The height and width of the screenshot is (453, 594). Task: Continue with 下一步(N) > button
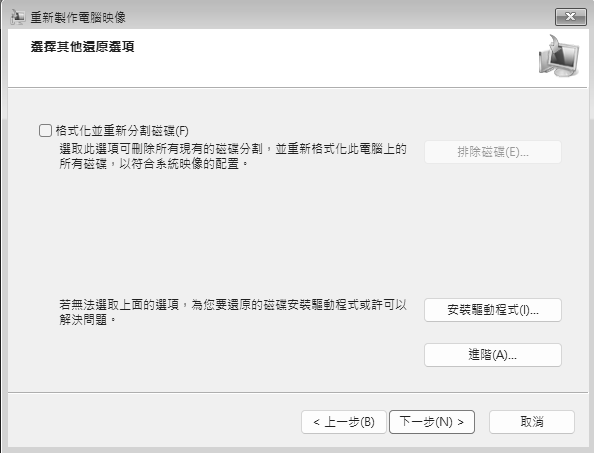tap(432, 422)
